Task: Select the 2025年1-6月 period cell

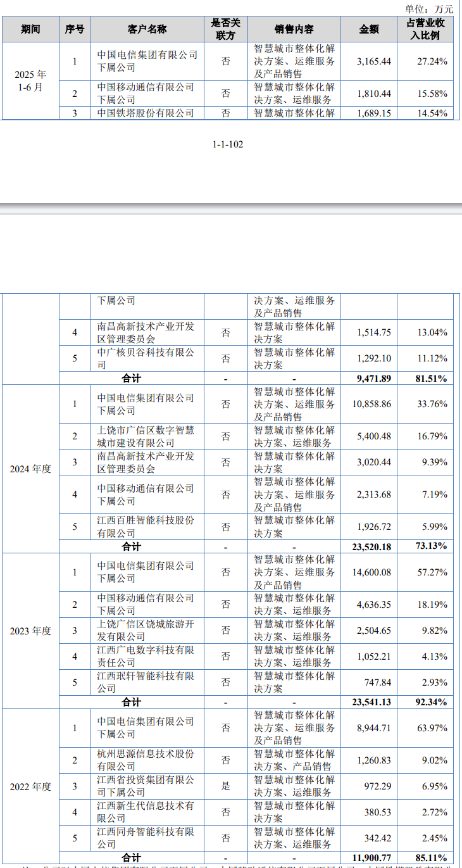Action: click(x=30, y=81)
